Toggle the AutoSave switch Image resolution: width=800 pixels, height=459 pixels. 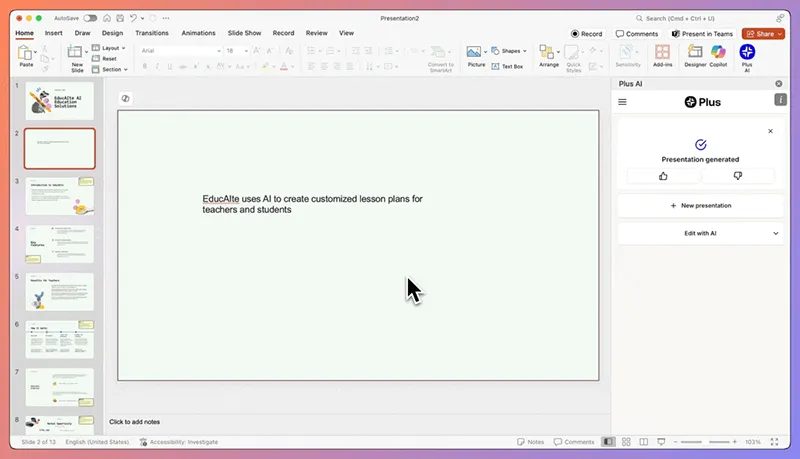pos(90,18)
